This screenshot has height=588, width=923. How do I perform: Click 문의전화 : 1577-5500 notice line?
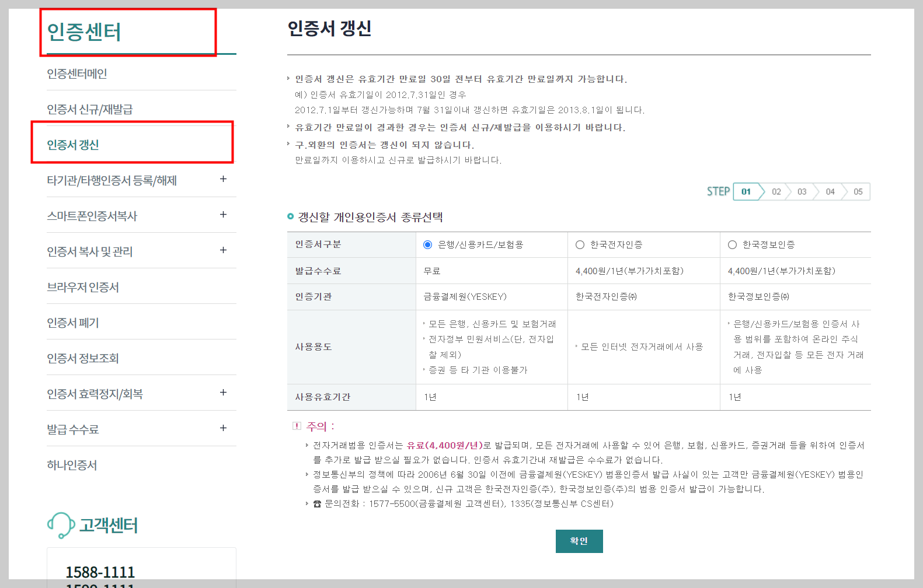pyautogui.click(x=463, y=503)
